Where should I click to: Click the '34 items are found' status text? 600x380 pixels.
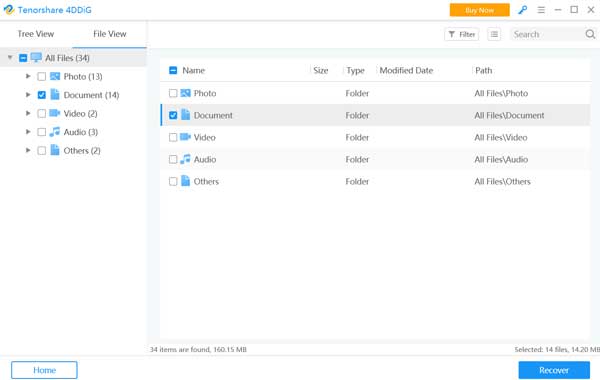pyautogui.click(x=198, y=349)
